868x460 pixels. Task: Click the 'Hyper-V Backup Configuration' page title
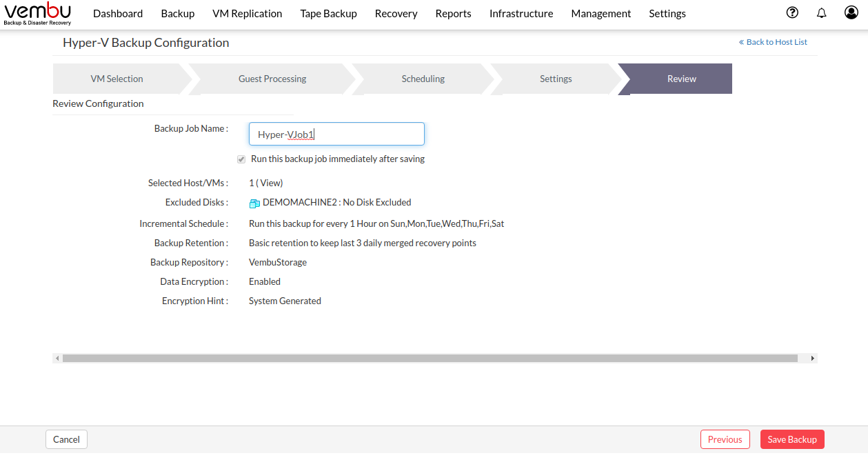146,43
